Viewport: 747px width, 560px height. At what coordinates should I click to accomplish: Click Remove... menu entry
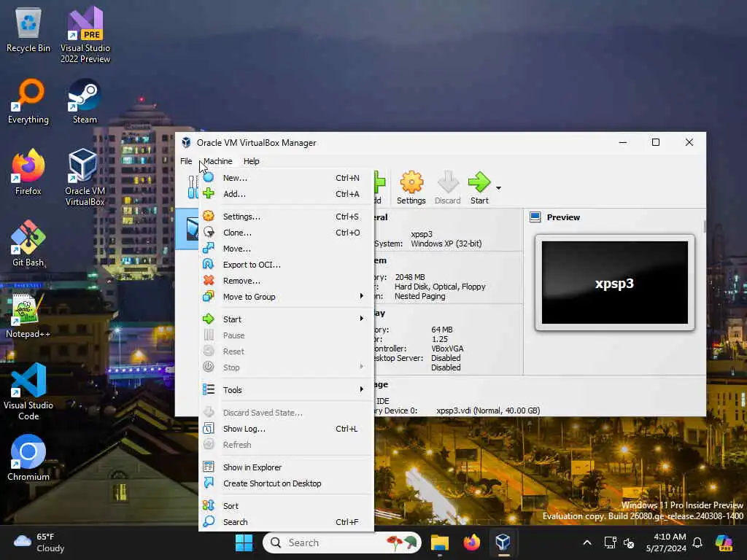pyautogui.click(x=286, y=281)
